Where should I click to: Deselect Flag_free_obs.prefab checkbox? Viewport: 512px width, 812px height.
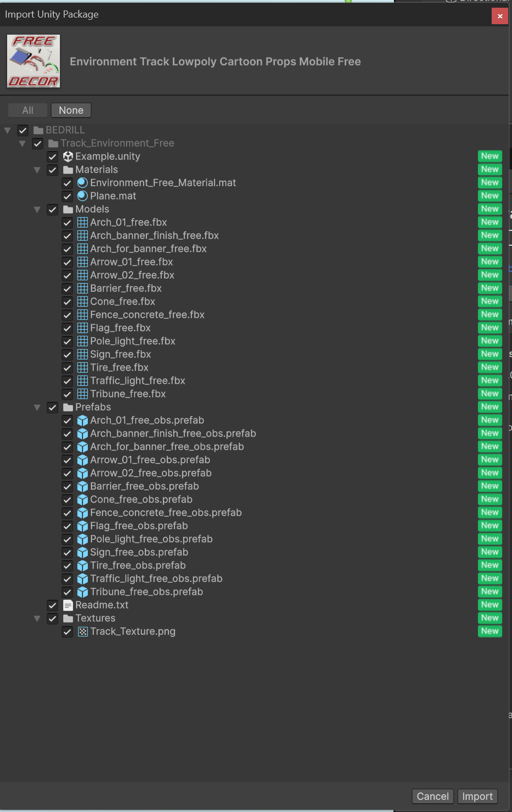pyautogui.click(x=68, y=526)
